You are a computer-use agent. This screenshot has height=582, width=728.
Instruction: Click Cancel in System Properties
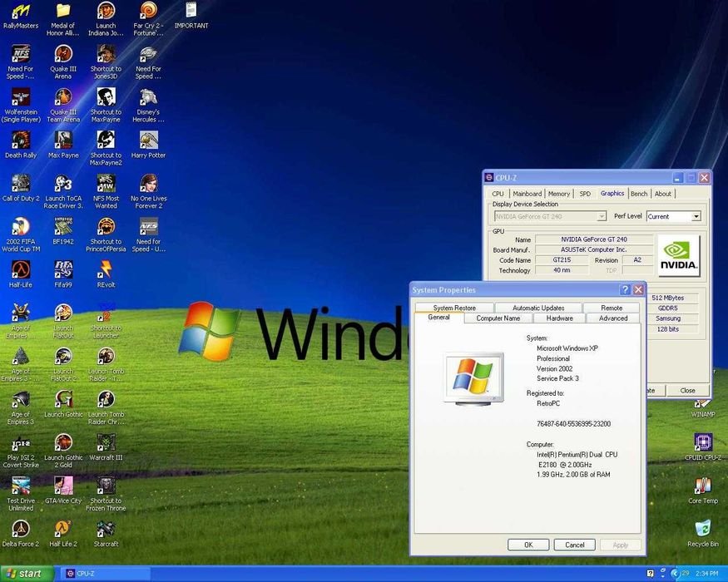[574, 545]
